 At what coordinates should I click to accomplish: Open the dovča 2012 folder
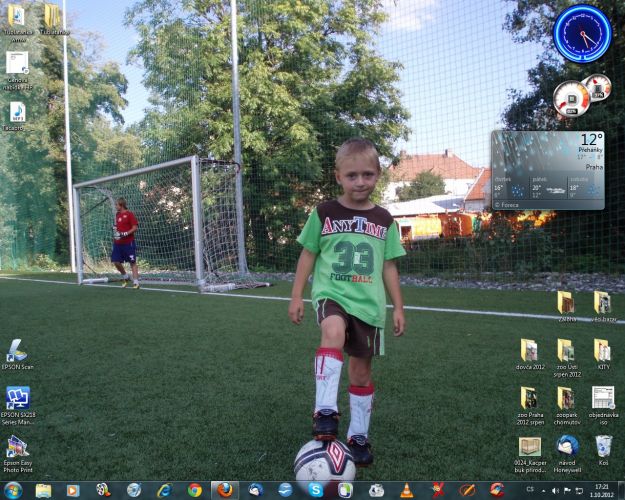tap(530, 354)
